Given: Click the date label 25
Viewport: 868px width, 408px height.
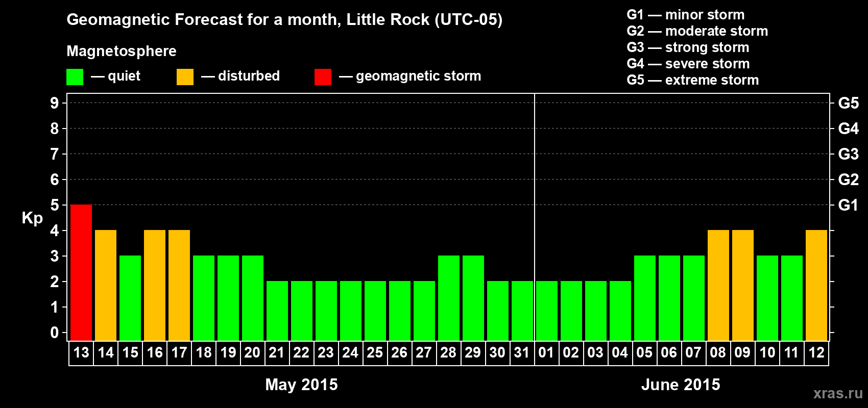Looking at the screenshot, I should click(375, 353).
